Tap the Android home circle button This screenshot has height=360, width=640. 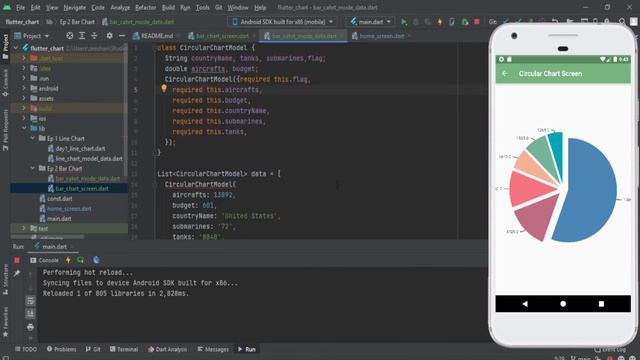click(x=563, y=304)
